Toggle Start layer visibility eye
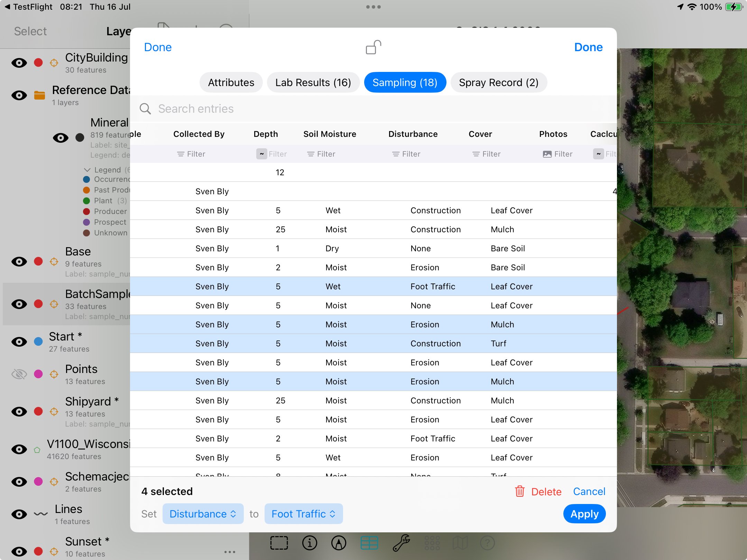Viewport: 747px width, 560px height. [19, 342]
